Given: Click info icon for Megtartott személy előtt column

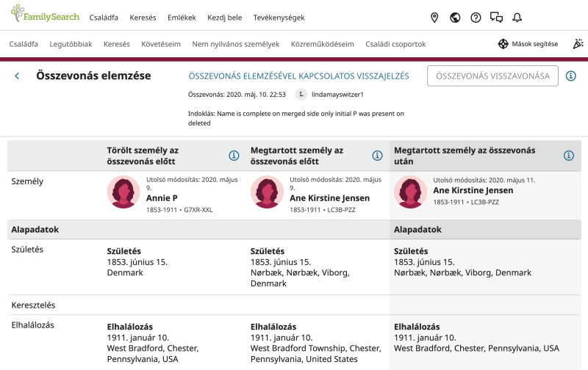Looking at the screenshot, I should tap(377, 156).
